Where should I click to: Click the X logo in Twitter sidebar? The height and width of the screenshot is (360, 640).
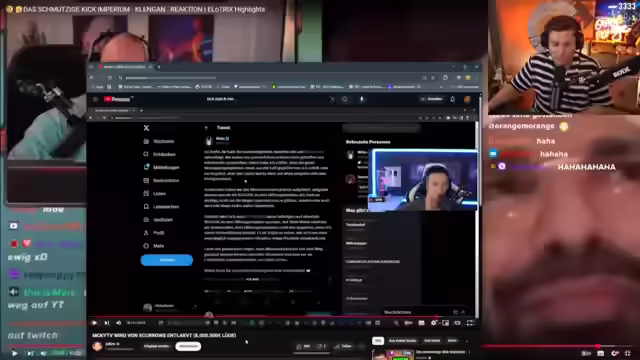click(146, 128)
